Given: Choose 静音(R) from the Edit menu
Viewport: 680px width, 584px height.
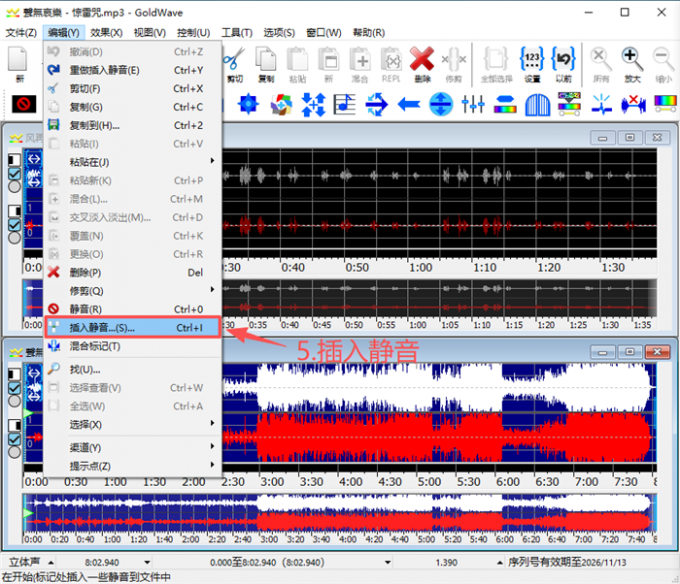Looking at the screenshot, I should pyautogui.click(x=133, y=309).
